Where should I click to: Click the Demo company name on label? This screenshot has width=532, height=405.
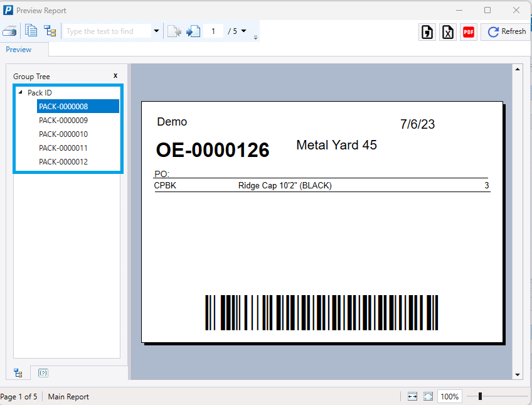point(172,122)
